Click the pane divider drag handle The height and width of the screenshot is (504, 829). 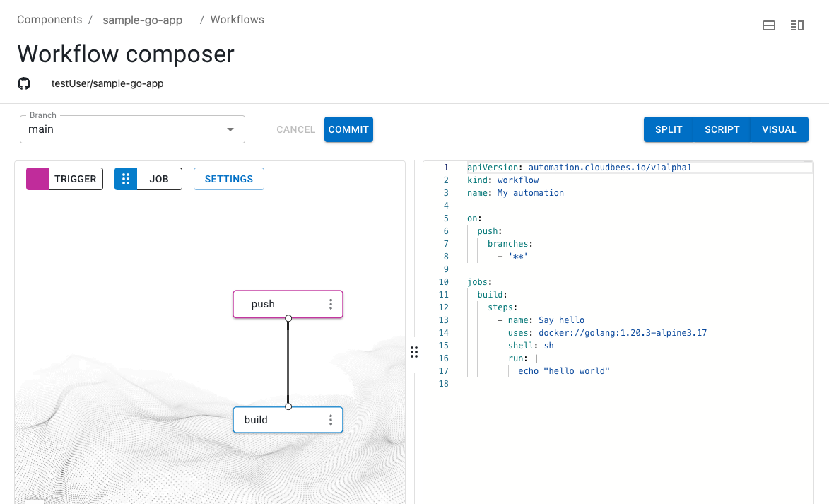click(414, 351)
